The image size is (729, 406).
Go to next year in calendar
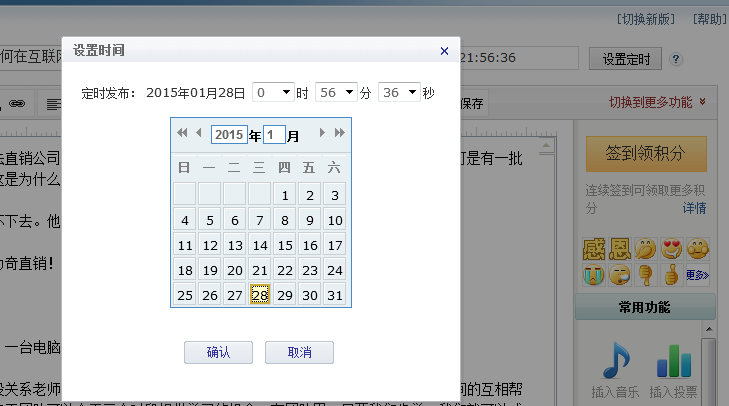tap(339, 133)
